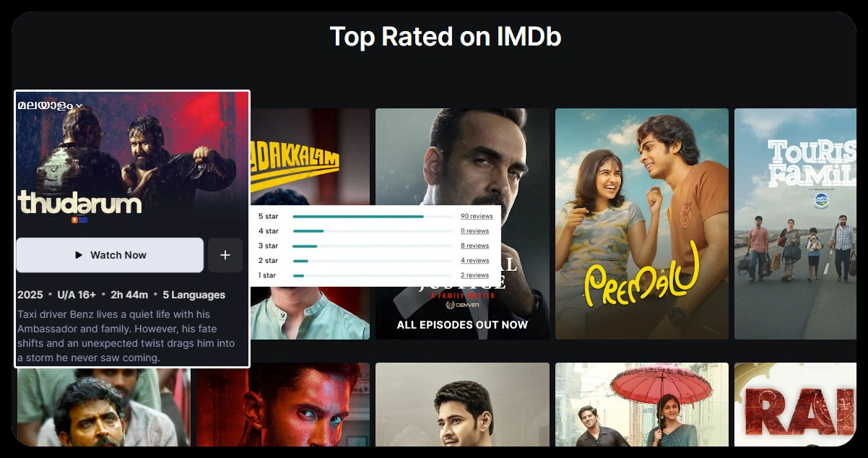Select the 1 star rating row label
The height and width of the screenshot is (458, 868).
(267, 275)
